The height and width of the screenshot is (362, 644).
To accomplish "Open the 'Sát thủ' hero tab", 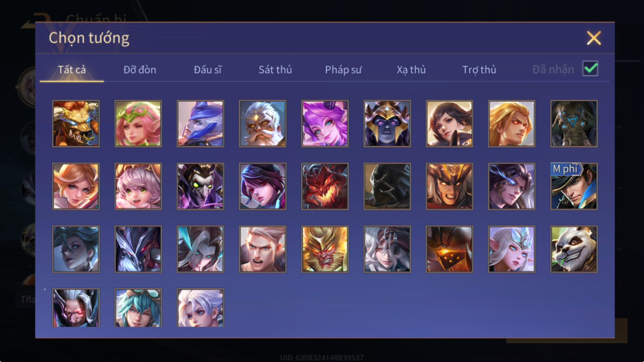I will (275, 70).
